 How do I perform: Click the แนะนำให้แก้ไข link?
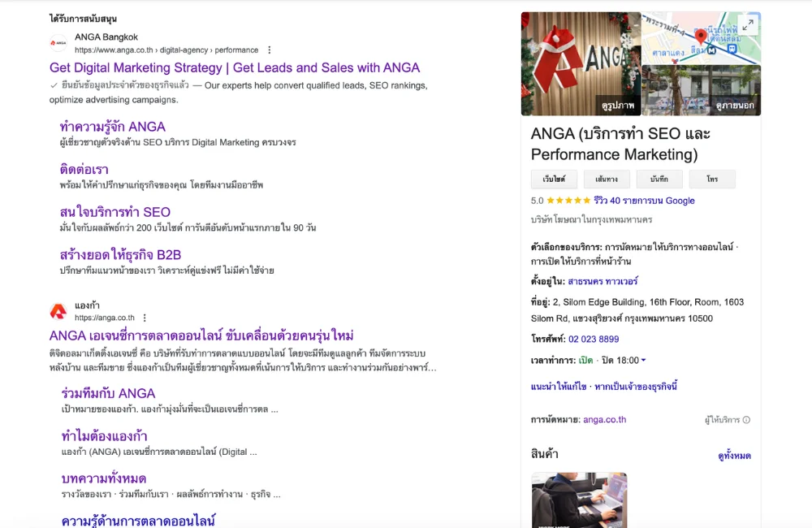559,387
